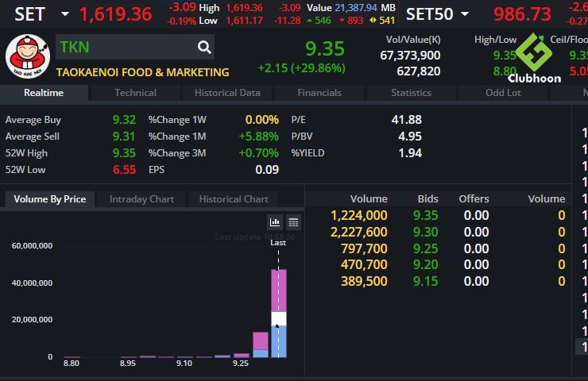Click the advancing stocks count 546
The image size is (588, 381).
coord(323,20)
